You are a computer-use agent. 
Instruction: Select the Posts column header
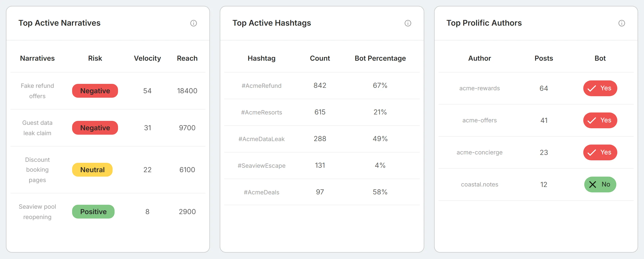pyautogui.click(x=544, y=58)
